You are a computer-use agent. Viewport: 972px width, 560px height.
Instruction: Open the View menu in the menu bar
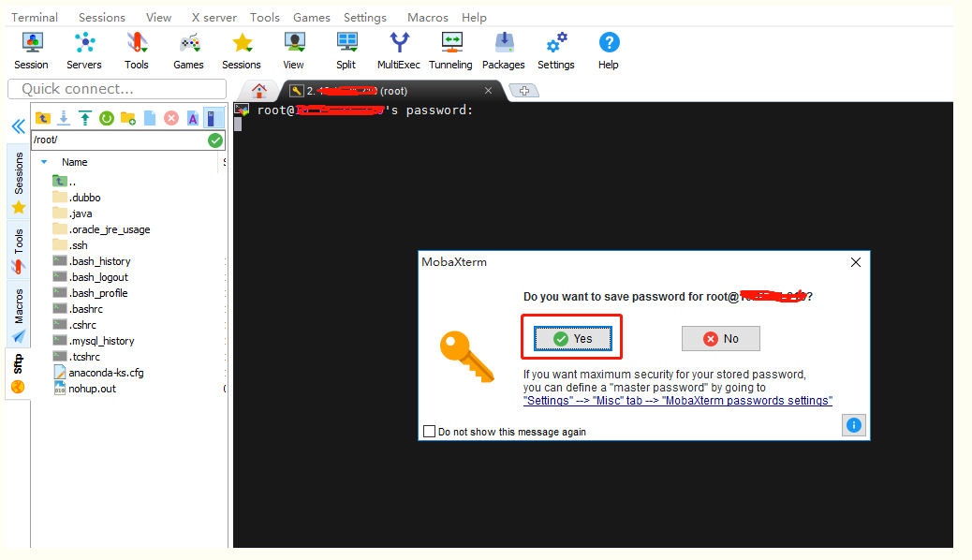[x=158, y=18]
